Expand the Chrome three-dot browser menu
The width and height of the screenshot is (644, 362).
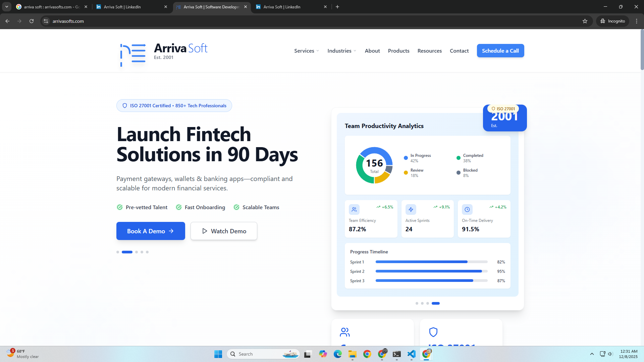tap(637, 21)
